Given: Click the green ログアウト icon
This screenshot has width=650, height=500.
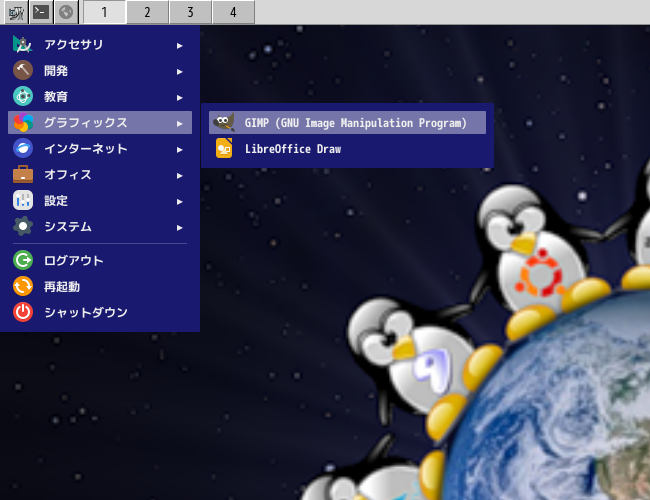Looking at the screenshot, I should (x=23, y=260).
